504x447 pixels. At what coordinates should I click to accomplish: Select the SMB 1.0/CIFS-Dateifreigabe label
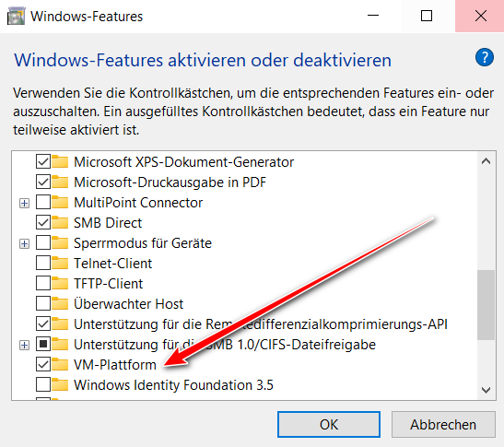225,344
